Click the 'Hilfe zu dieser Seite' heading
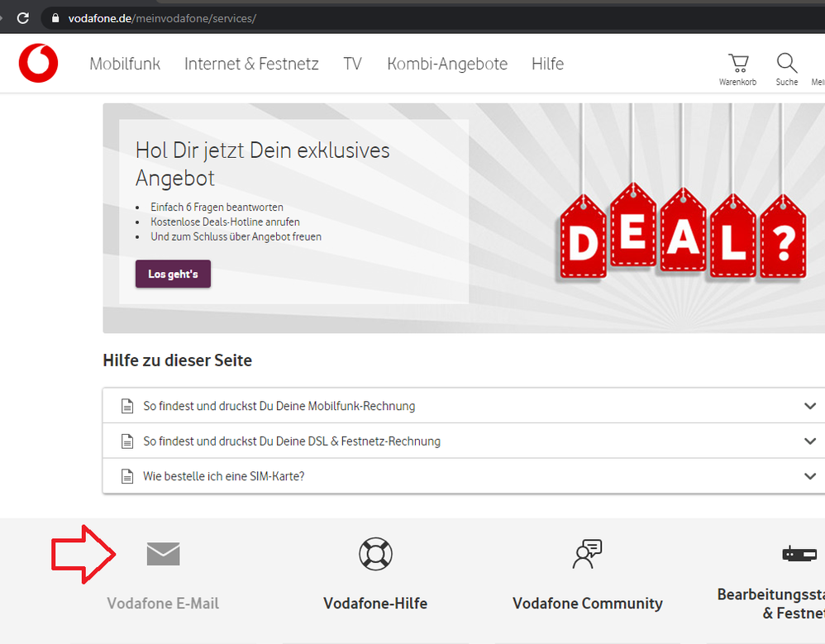Screen dimensions: 825x644 (x=177, y=360)
